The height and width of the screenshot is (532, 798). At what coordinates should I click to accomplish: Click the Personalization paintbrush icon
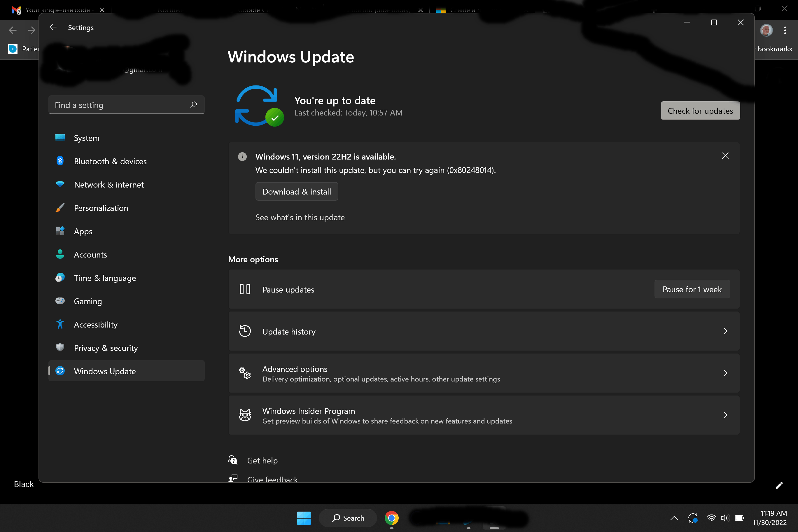coord(60,208)
